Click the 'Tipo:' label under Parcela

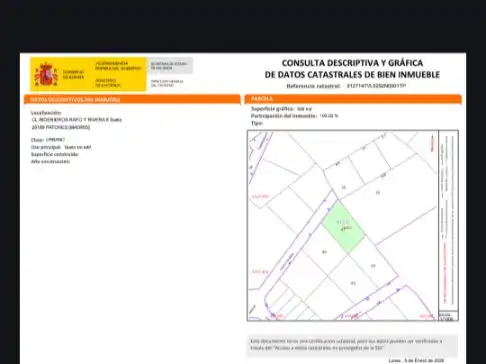click(257, 123)
